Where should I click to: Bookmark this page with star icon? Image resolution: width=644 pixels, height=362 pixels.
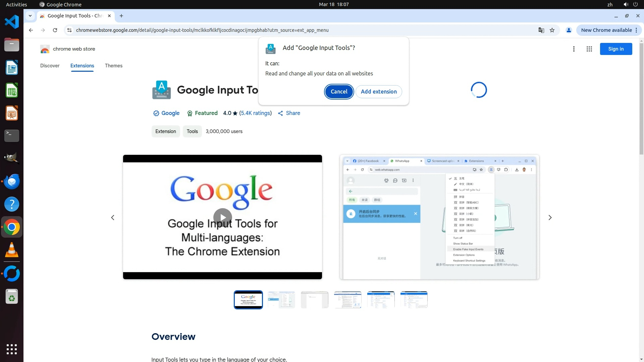pos(552,30)
